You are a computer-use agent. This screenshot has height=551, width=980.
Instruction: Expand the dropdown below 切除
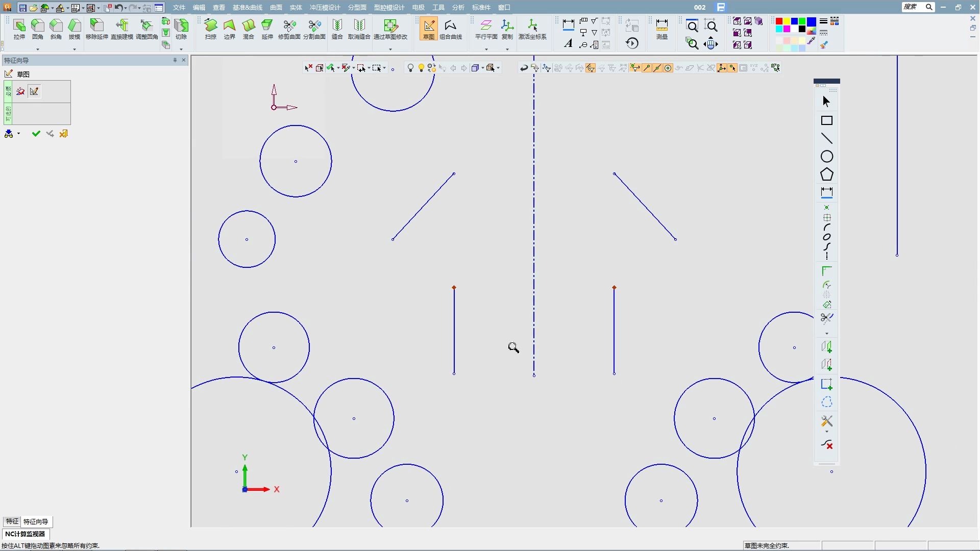181,49
